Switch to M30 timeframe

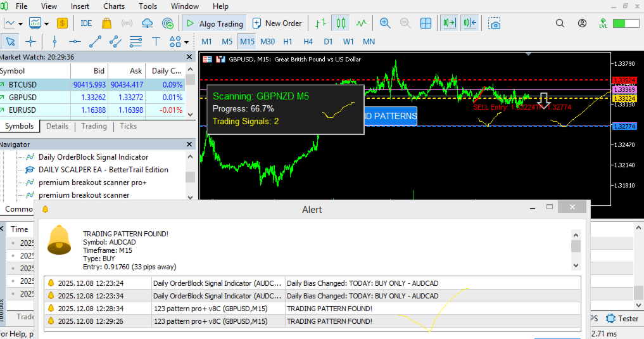[267, 41]
